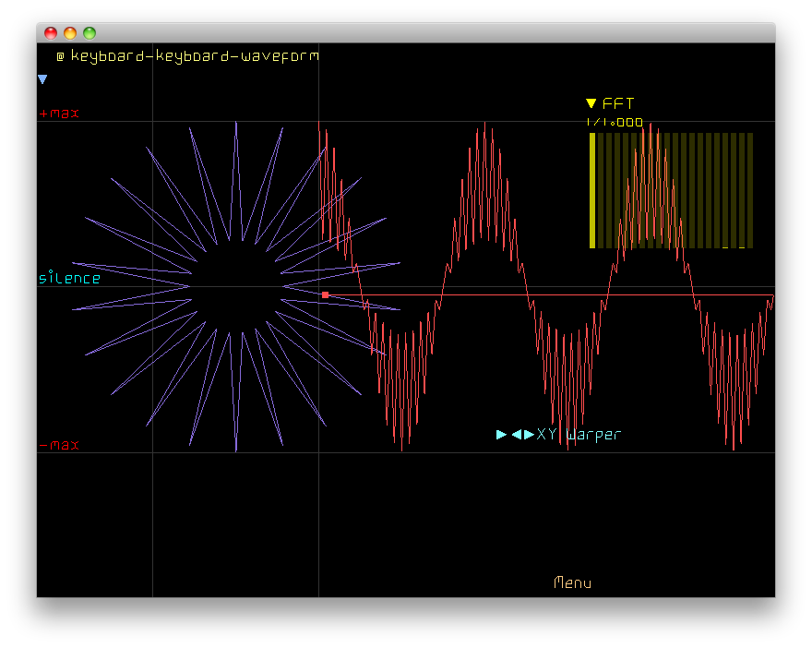Click the -max amplitude label
Image resolution: width=812 pixels, height=648 pixels.
tap(59, 445)
